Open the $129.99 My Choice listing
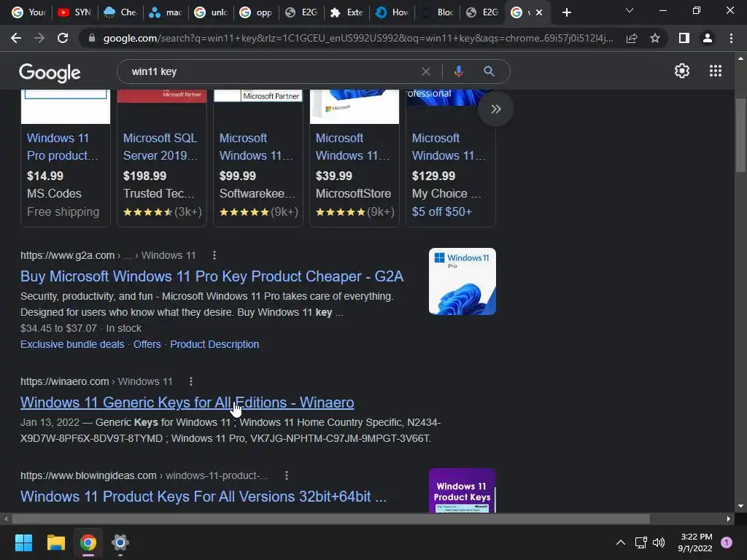The image size is (747, 560). pos(449,147)
